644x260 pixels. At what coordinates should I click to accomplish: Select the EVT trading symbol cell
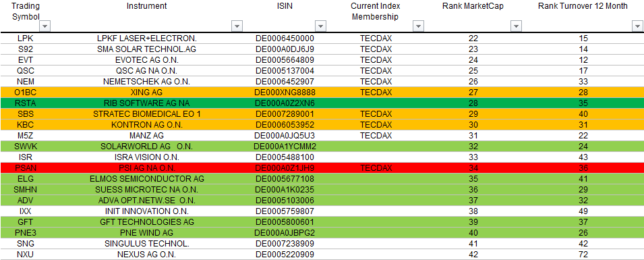[x=25, y=59]
